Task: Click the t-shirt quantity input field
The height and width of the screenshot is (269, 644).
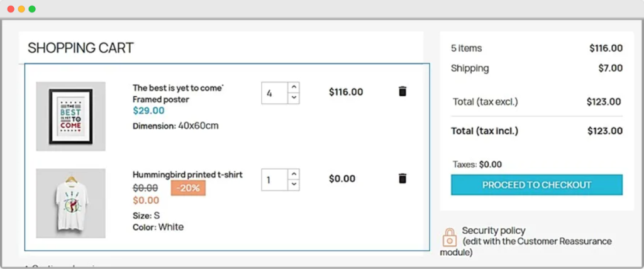Action: [x=275, y=180]
